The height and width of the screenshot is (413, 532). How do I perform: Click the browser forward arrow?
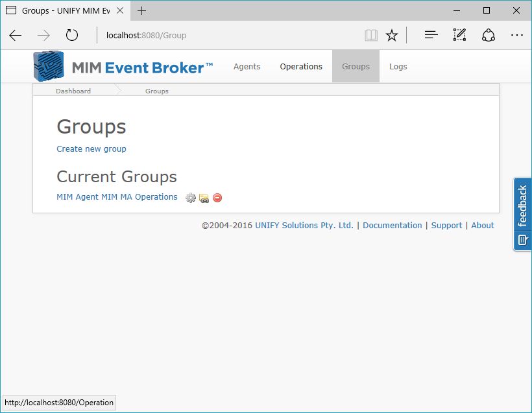pos(43,35)
